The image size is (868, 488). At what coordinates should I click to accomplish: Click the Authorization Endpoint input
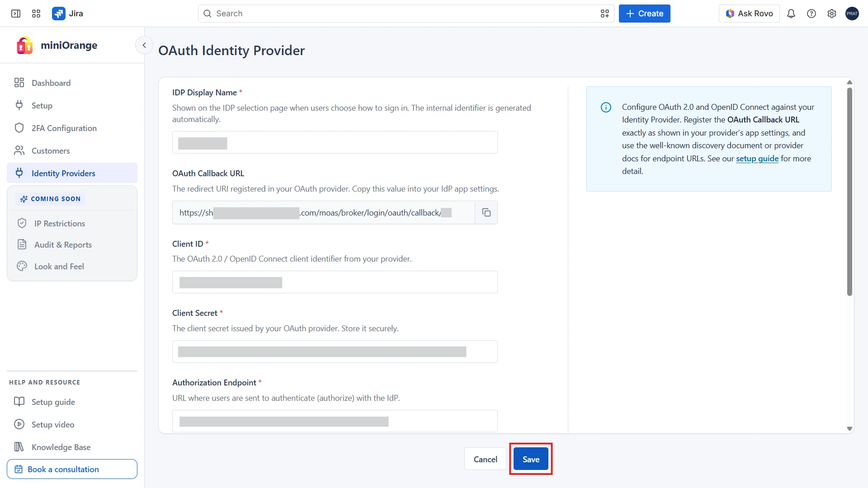(335, 421)
